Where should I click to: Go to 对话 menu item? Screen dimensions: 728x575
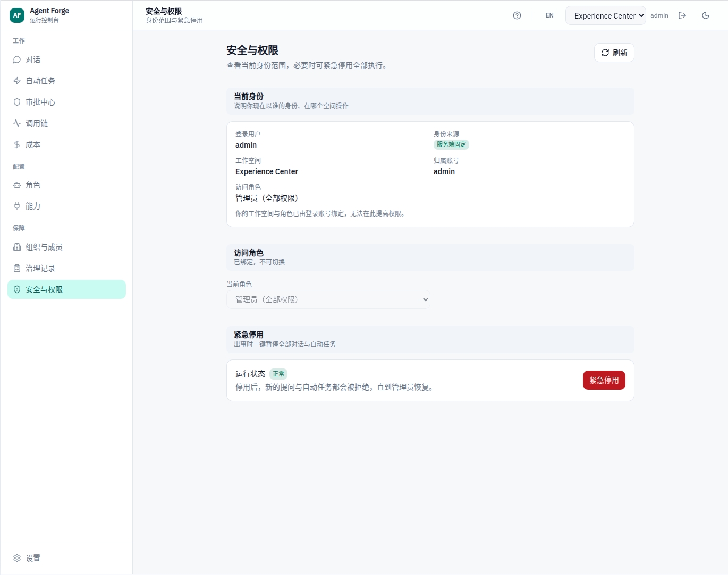pyautogui.click(x=67, y=60)
